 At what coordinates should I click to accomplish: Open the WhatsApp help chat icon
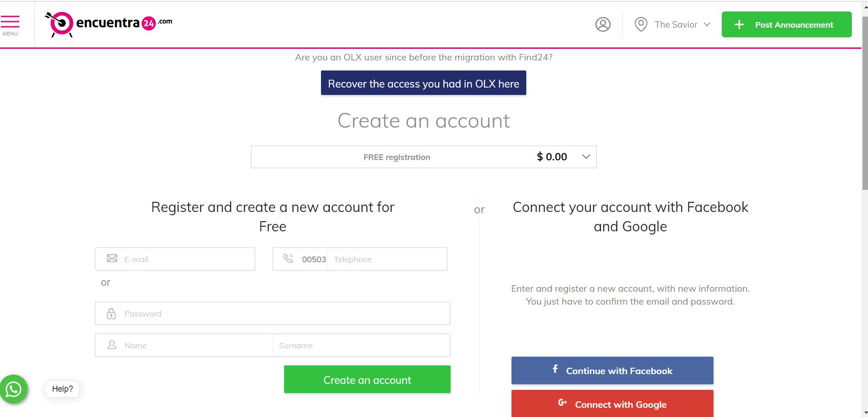(13, 389)
